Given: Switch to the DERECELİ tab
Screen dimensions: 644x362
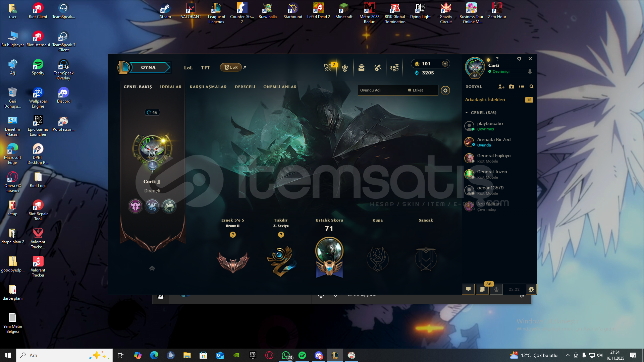Looking at the screenshot, I should (x=245, y=87).
